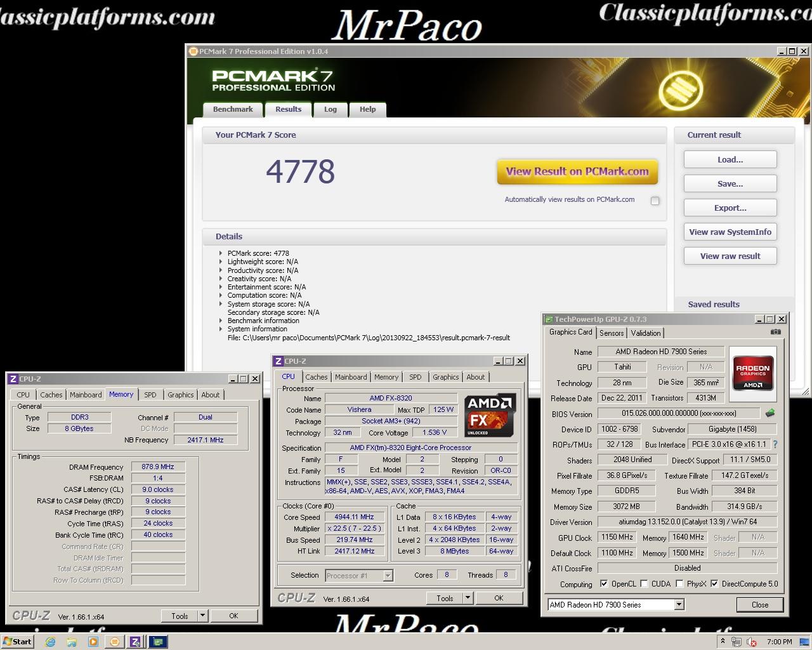Click the AMD FX logo in CPU-Z

[x=490, y=416]
